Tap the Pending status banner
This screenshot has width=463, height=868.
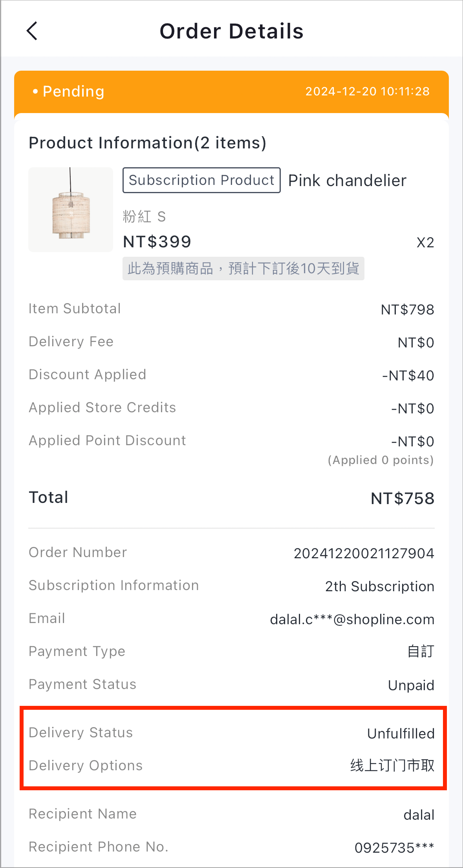click(x=231, y=92)
